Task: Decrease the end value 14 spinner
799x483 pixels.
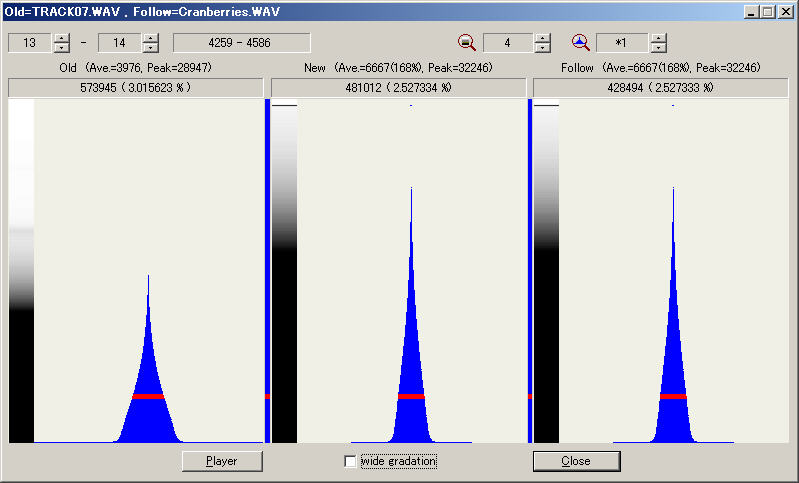Action: (150, 48)
